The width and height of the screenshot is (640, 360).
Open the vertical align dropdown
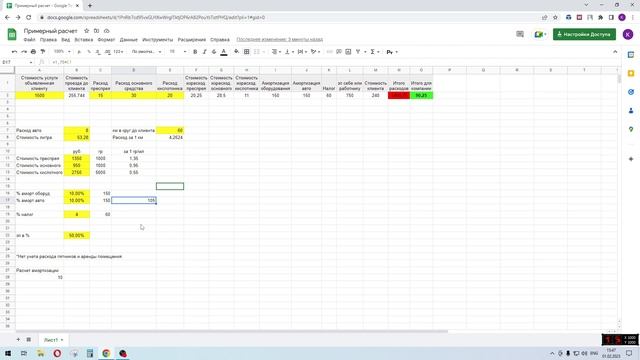click(289, 52)
